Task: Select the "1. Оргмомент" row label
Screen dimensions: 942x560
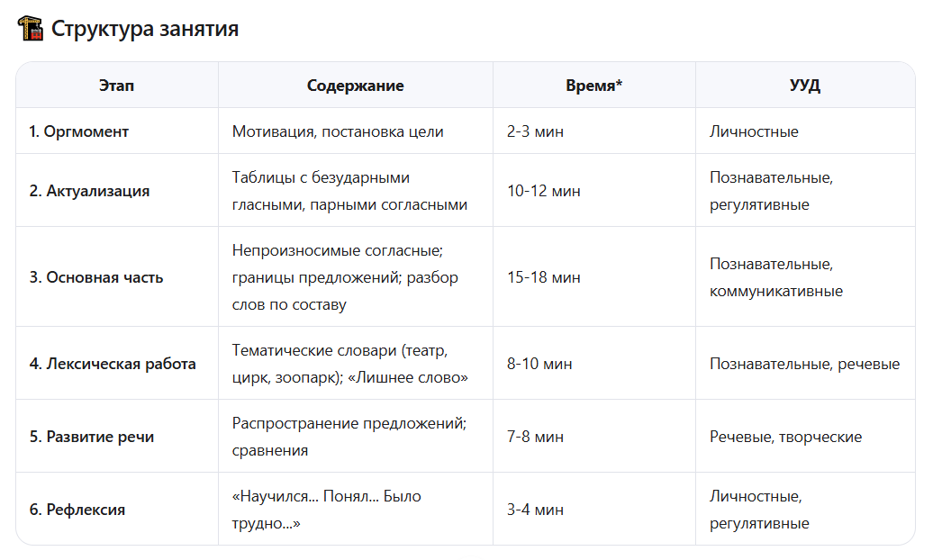Action: pos(78,131)
